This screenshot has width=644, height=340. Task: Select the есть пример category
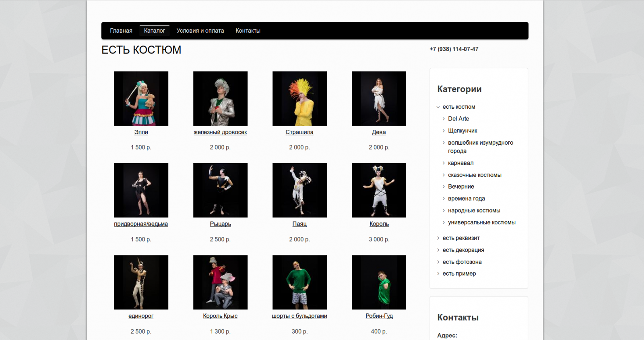pos(459,274)
